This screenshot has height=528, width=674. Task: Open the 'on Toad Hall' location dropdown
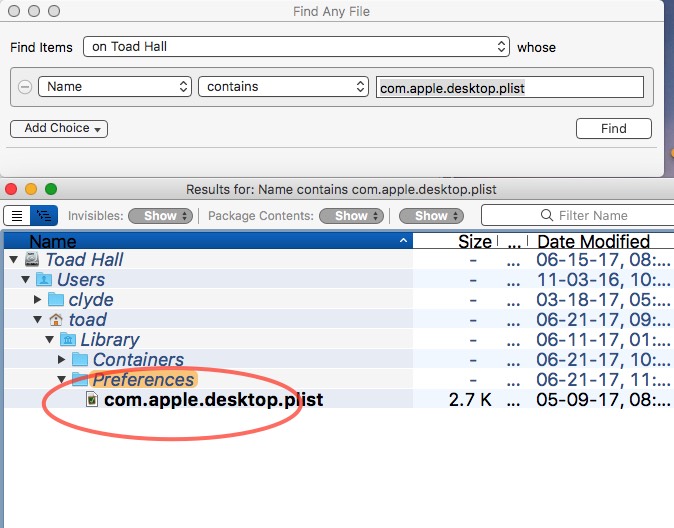[296, 46]
